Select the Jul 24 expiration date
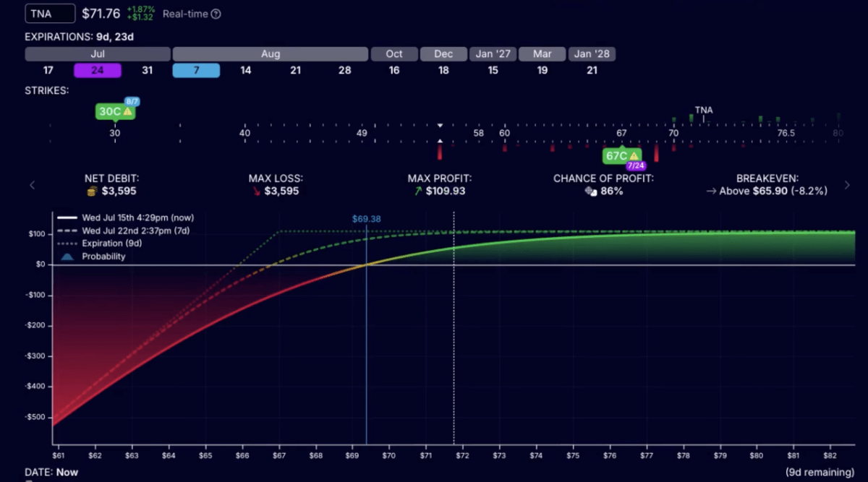 tap(98, 70)
